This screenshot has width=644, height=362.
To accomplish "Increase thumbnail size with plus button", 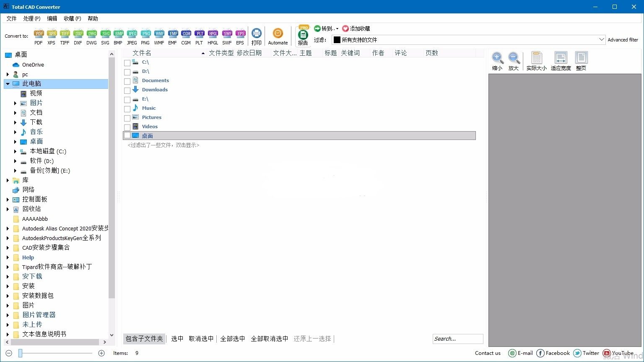I will (101, 353).
